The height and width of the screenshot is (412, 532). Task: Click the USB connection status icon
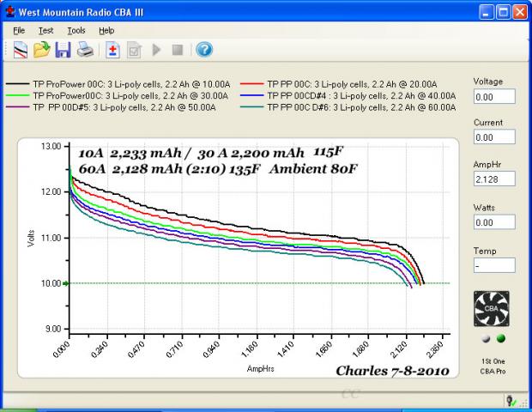tap(511, 400)
